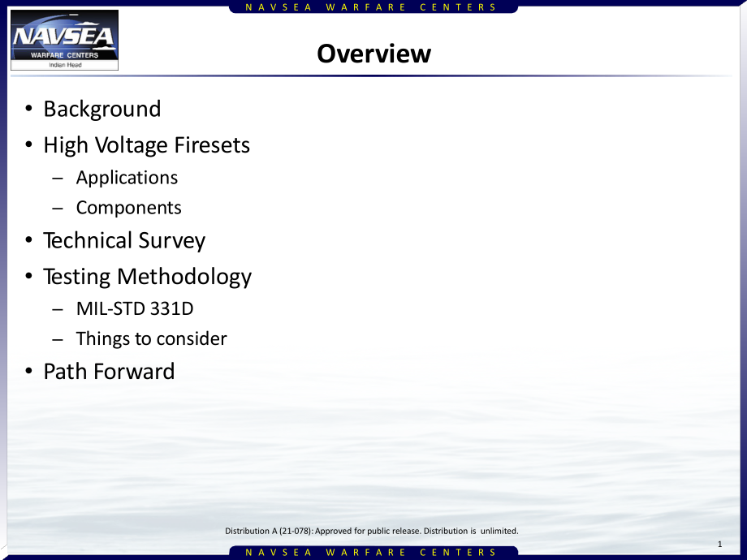Viewport: 747px width, 560px height.
Task: Click the "Path Forward" bullet
Action: pyautogui.click(x=109, y=372)
